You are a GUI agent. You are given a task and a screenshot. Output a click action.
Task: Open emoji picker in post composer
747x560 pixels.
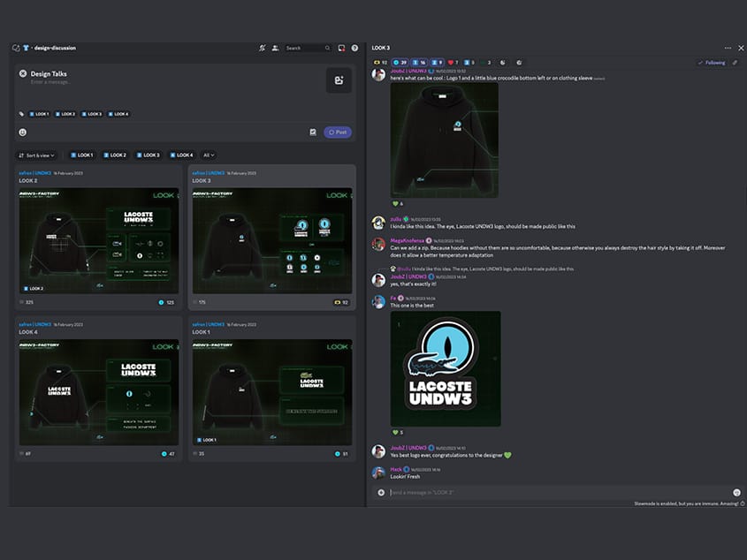(23, 132)
